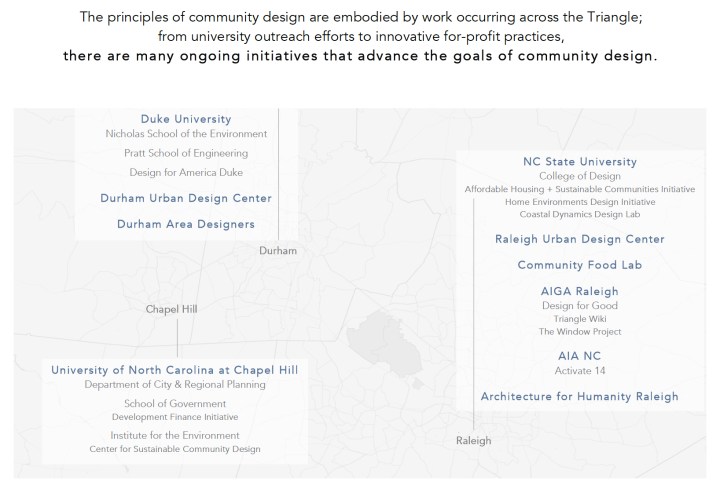Select AIGA Raleigh heading
Viewport: 720px width, 503px height.
click(x=580, y=291)
